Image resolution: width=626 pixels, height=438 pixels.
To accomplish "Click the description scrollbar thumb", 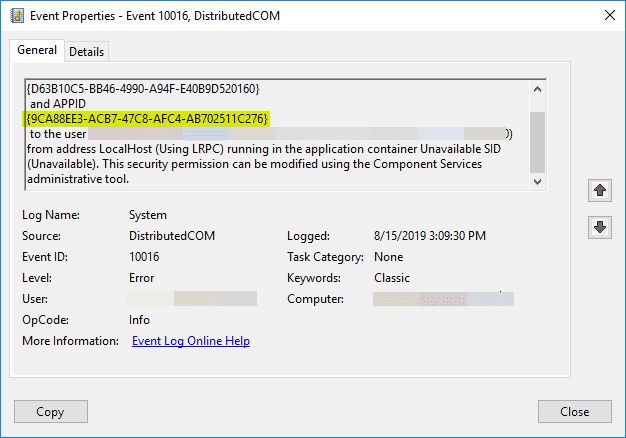I will [537, 142].
